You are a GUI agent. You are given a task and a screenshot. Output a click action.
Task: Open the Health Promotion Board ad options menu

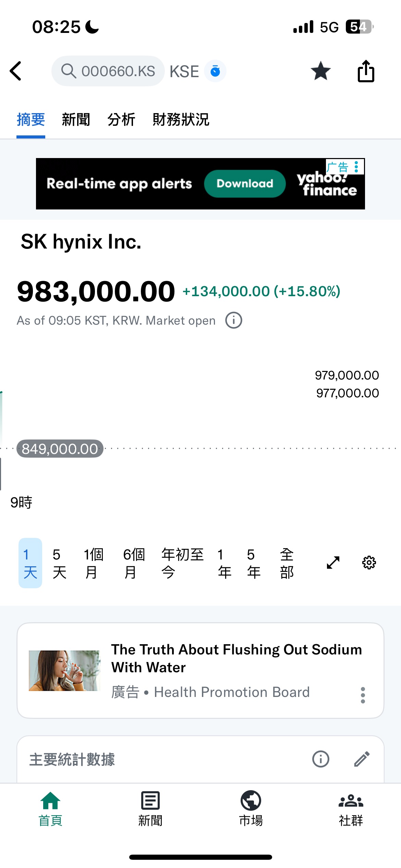click(363, 695)
